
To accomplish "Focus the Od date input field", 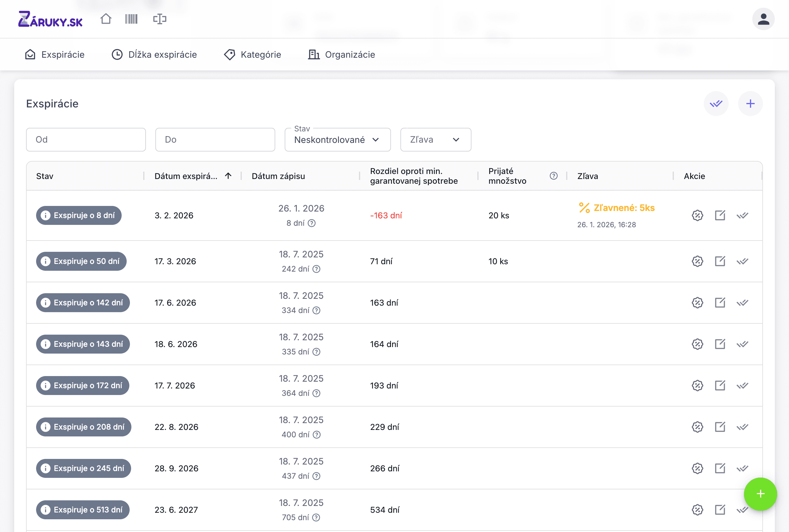I will [x=86, y=140].
